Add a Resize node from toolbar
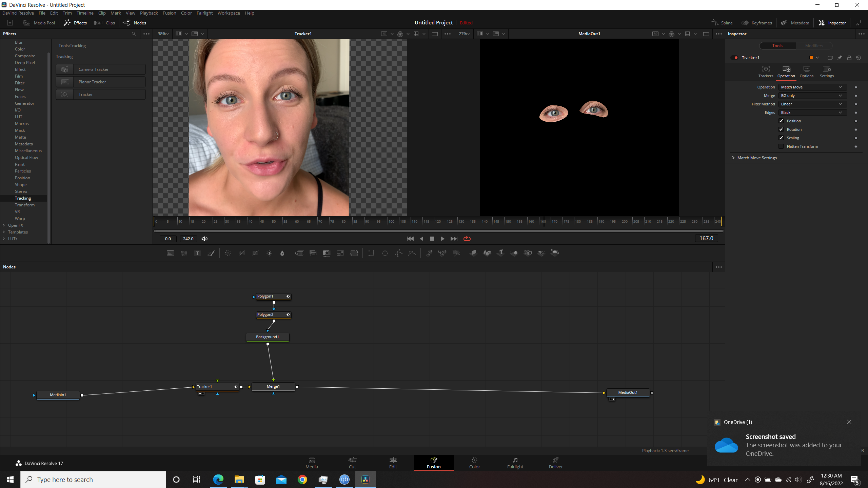 click(340, 253)
